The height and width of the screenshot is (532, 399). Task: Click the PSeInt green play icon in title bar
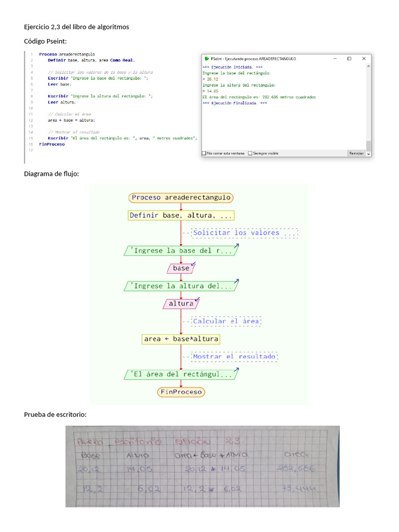[207, 59]
